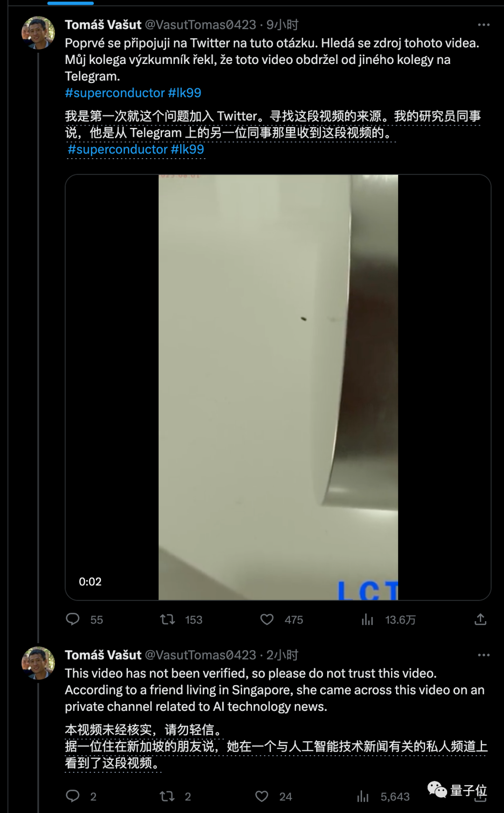
Task: Retweet the first tweet with 153 retweets
Action: 168,619
